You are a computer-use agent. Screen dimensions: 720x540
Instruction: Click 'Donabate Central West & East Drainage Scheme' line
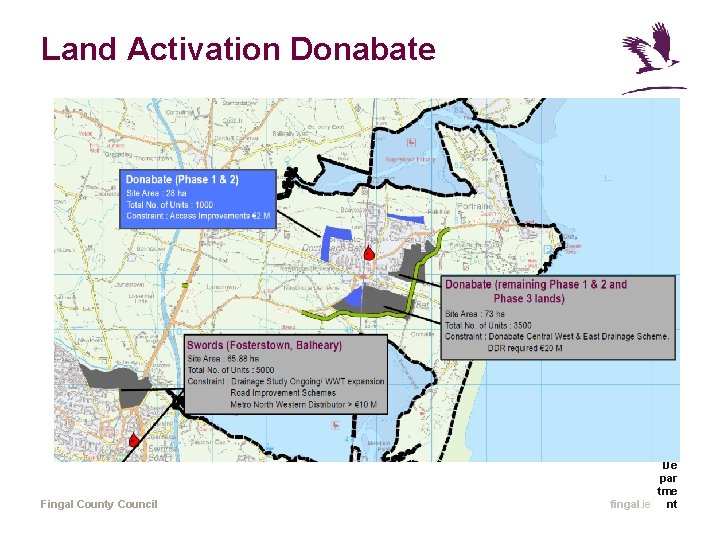pos(579,337)
